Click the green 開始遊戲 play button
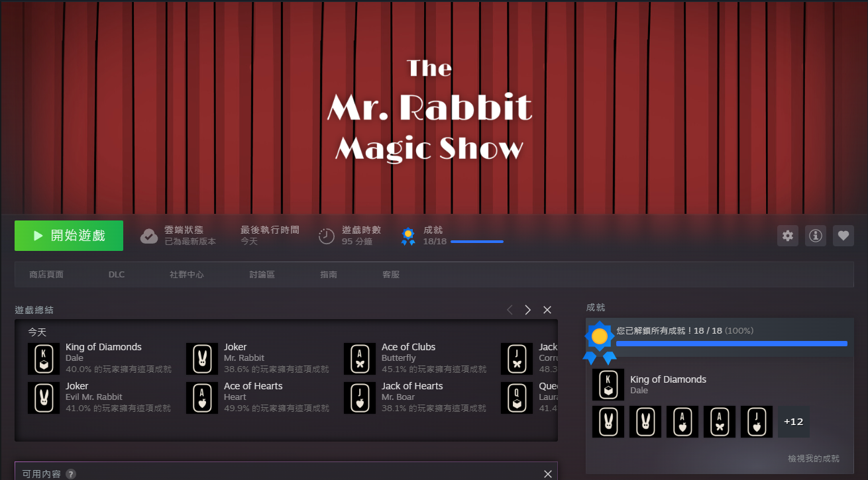Screen dimensions: 868x480 pyautogui.click(x=69, y=236)
